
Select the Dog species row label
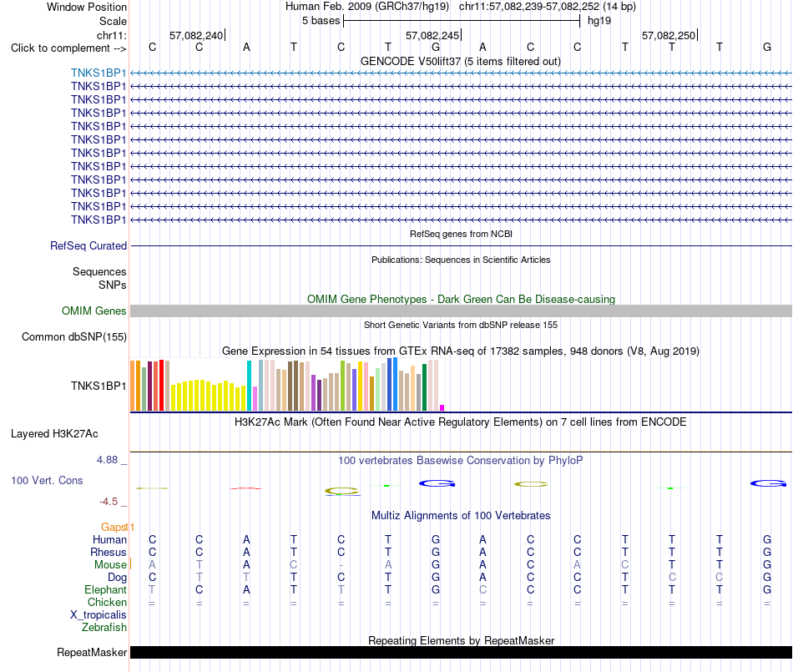[117, 578]
